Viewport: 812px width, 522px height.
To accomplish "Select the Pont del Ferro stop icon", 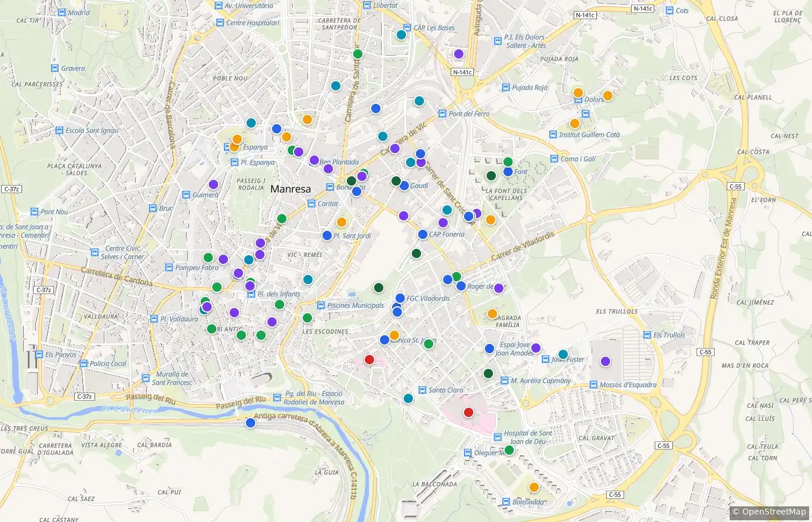I will pyautogui.click(x=443, y=114).
